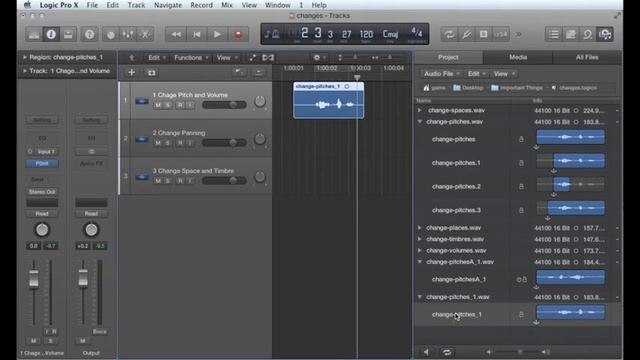
Task: Expand the Track inspector disclosure triangle
Action: pyautogui.click(x=25, y=71)
